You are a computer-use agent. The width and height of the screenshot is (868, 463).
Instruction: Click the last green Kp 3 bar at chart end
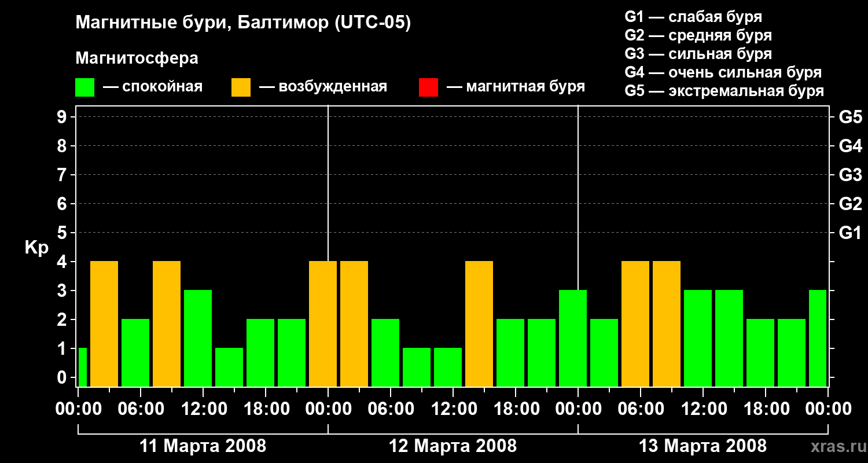click(818, 338)
